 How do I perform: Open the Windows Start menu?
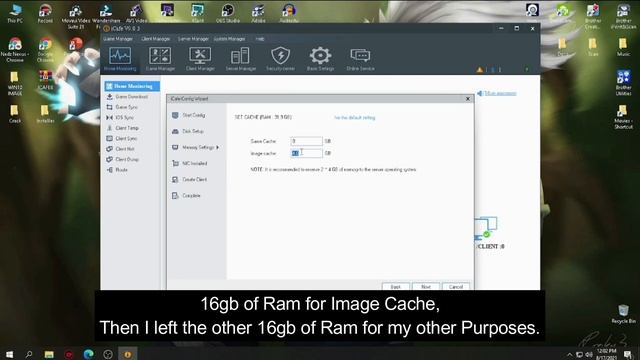9,354
